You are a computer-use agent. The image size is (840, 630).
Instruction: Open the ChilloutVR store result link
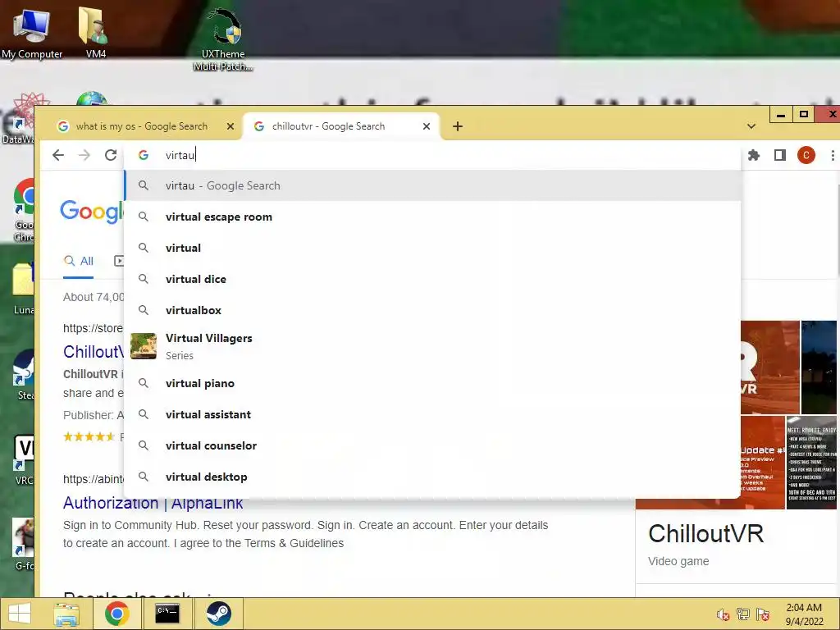94,352
